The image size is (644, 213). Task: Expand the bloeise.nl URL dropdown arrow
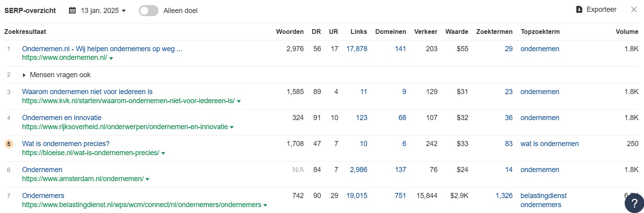(x=163, y=153)
